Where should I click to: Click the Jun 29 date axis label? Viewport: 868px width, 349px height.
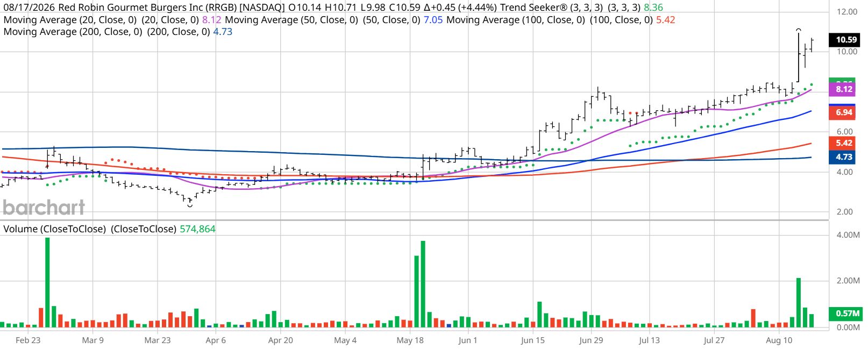click(x=591, y=340)
